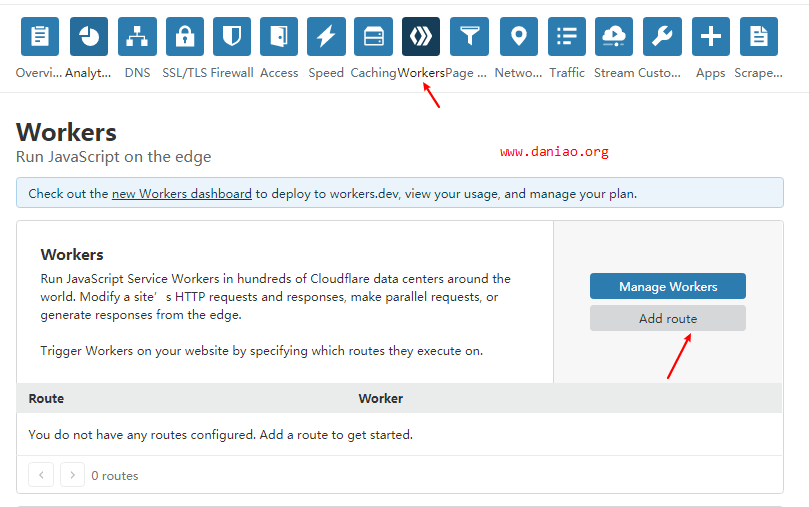Open the Overview section icon
The width and height of the screenshot is (809, 507).
(x=40, y=37)
